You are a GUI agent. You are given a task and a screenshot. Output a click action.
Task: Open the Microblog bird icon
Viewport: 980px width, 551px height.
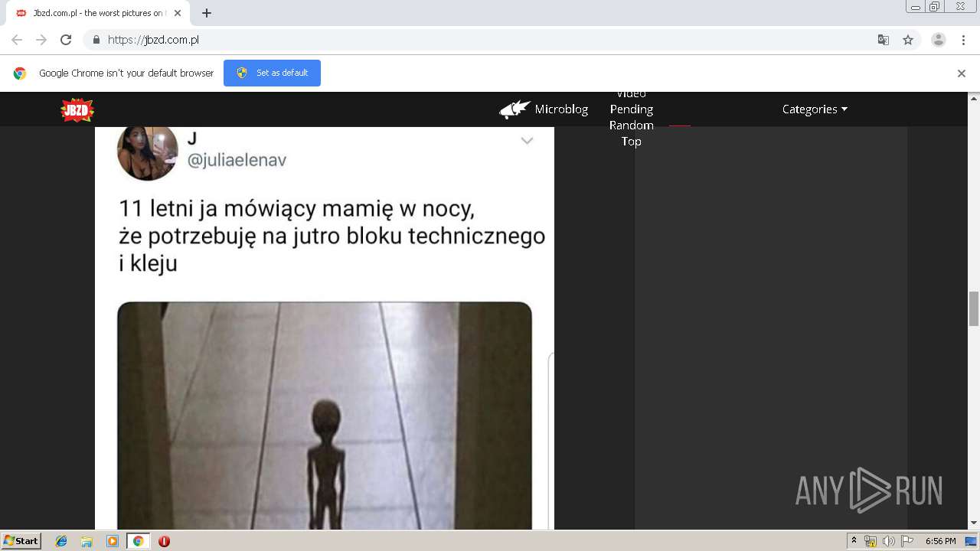(x=515, y=109)
